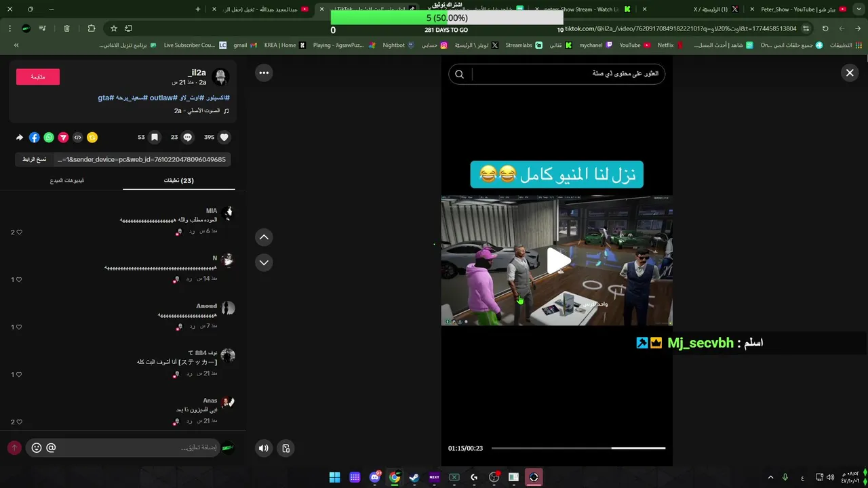Click the red send-to-friends share icon

click(x=63, y=138)
